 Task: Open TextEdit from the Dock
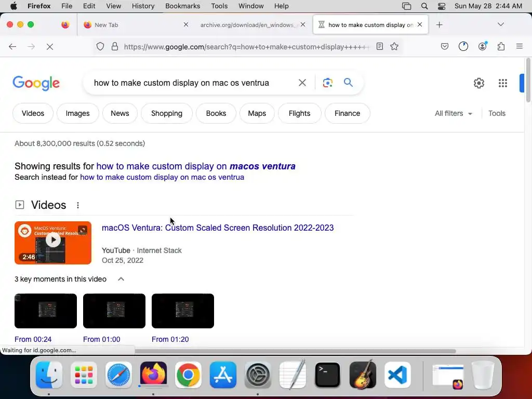point(292,374)
